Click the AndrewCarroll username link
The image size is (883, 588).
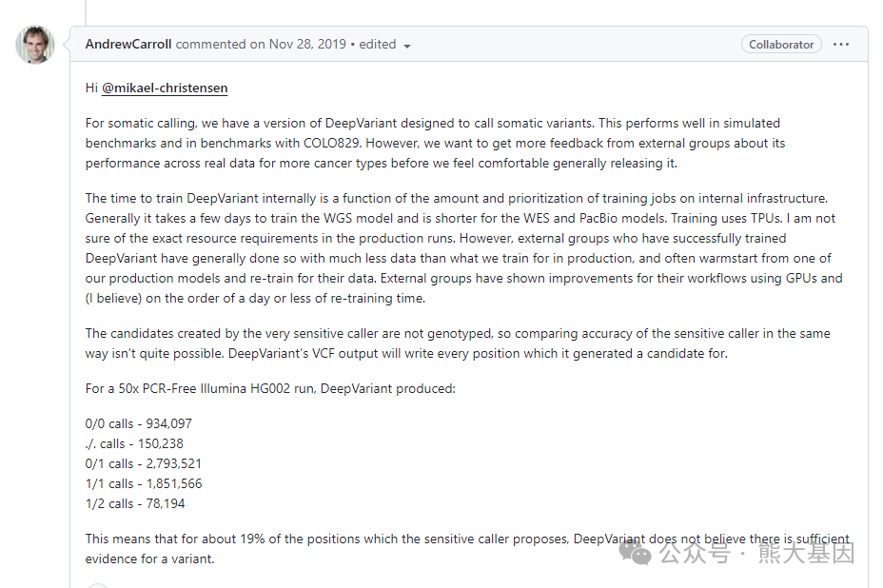pos(128,44)
